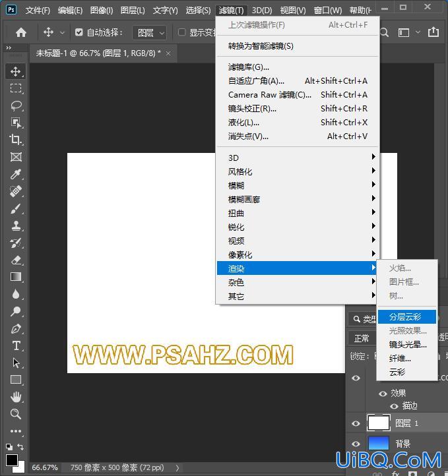Click the 背景 layer blue thumbnail
This screenshot has height=476, width=448.
pyautogui.click(x=379, y=443)
